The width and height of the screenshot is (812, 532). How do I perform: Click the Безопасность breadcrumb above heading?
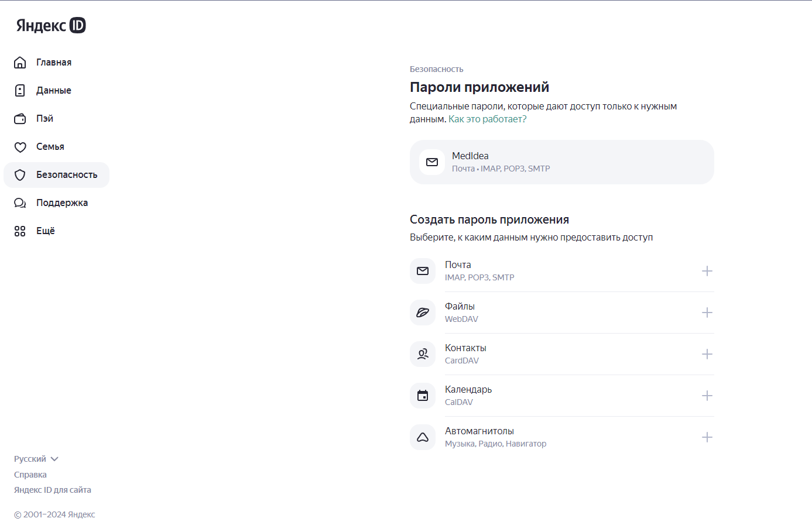tap(436, 69)
